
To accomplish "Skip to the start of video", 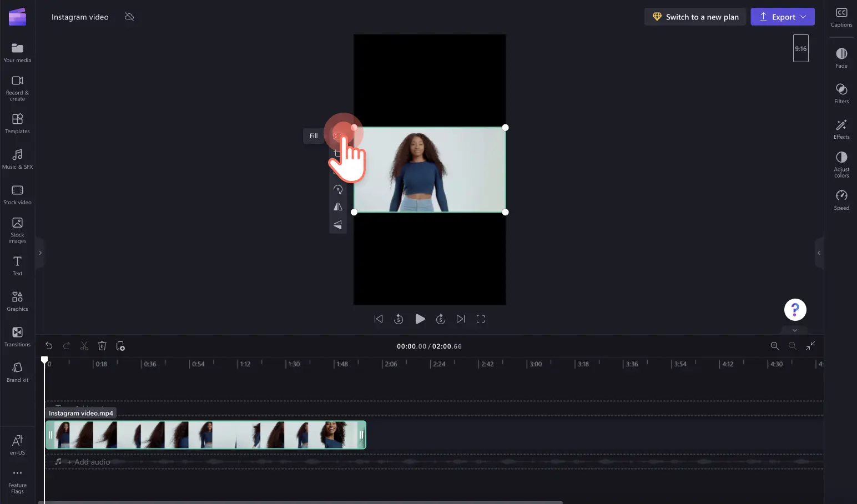I will pyautogui.click(x=379, y=319).
